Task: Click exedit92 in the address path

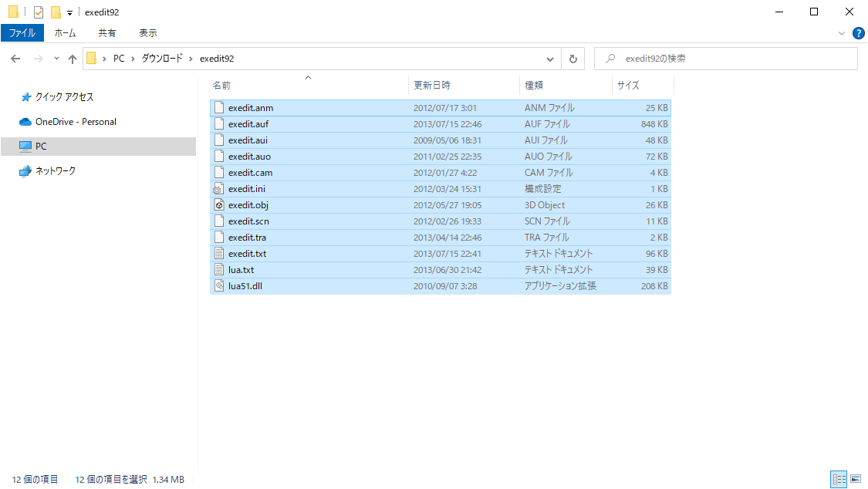Action: pyautogui.click(x=217, y=59)
